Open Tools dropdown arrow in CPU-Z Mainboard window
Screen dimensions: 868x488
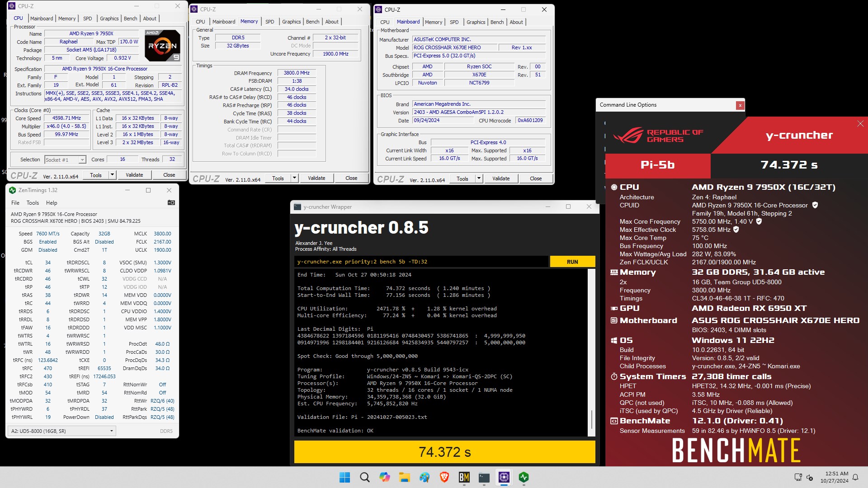(479, 178)
